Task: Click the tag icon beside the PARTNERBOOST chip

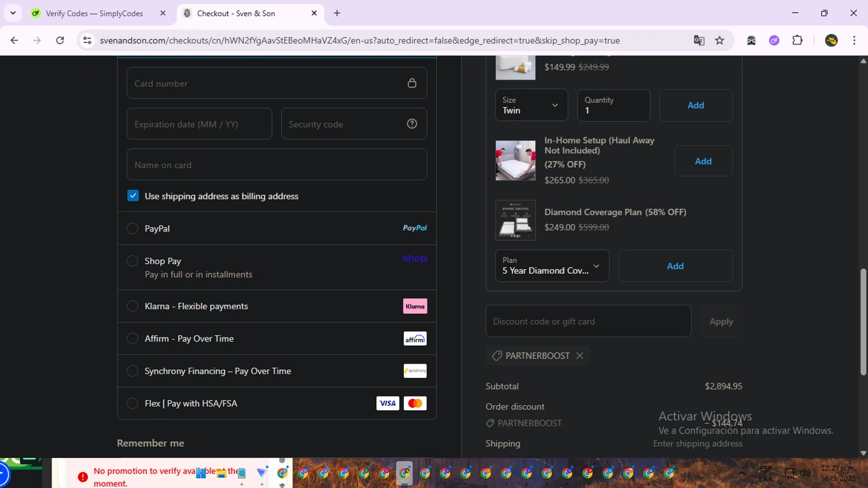Action: pyautogui.click(x=496, y=355)
